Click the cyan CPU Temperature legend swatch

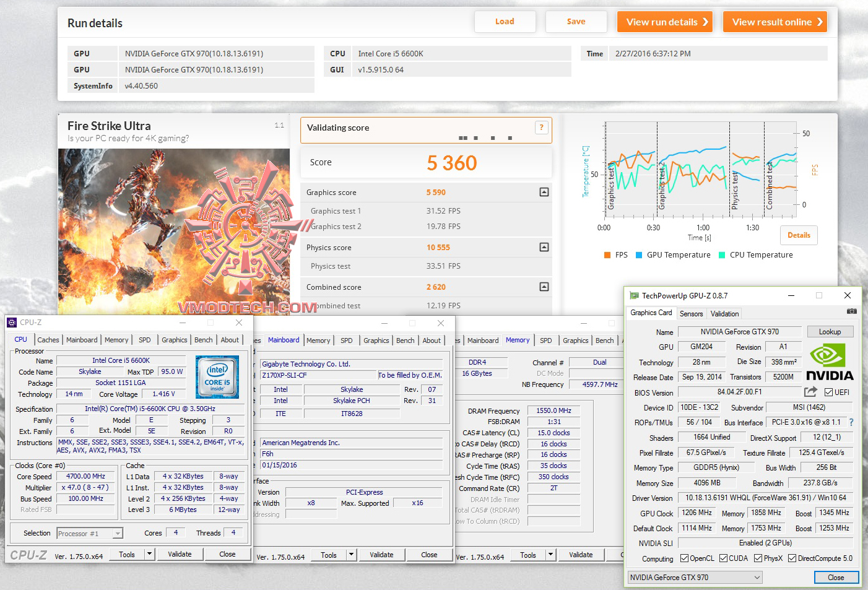pyautogui.click(x=722, y=255)
